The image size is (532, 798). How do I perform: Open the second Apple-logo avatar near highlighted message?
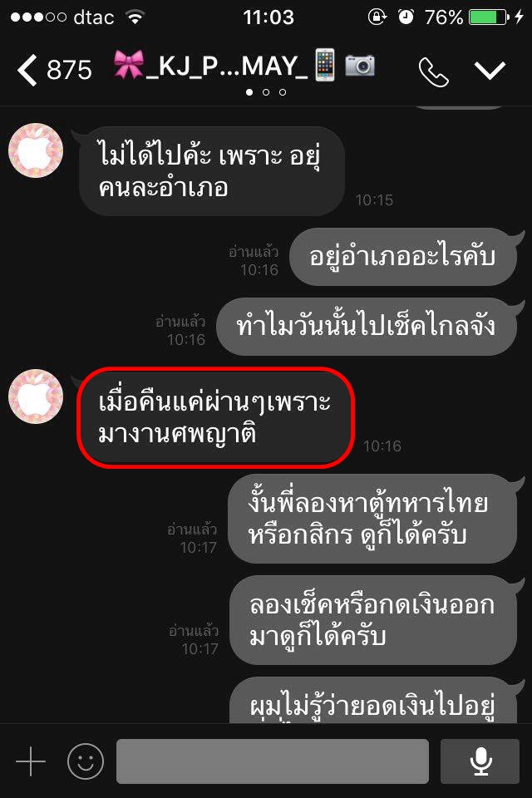(x=36, y=397)
